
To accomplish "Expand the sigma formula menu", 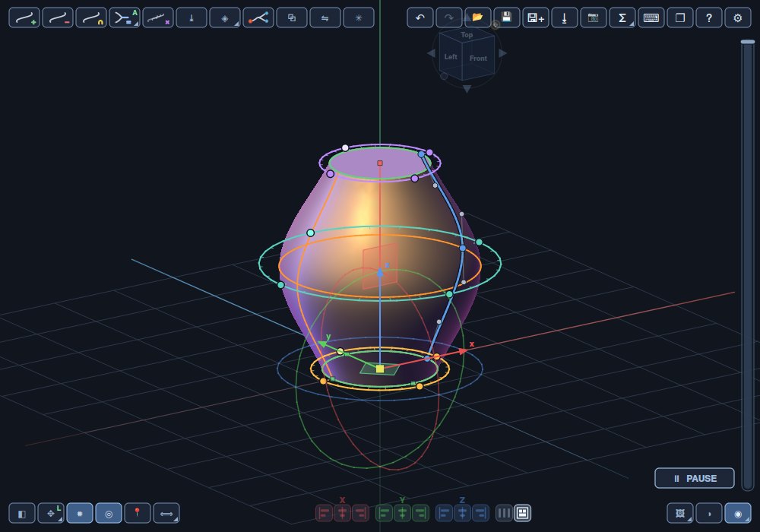I will 622,18.
